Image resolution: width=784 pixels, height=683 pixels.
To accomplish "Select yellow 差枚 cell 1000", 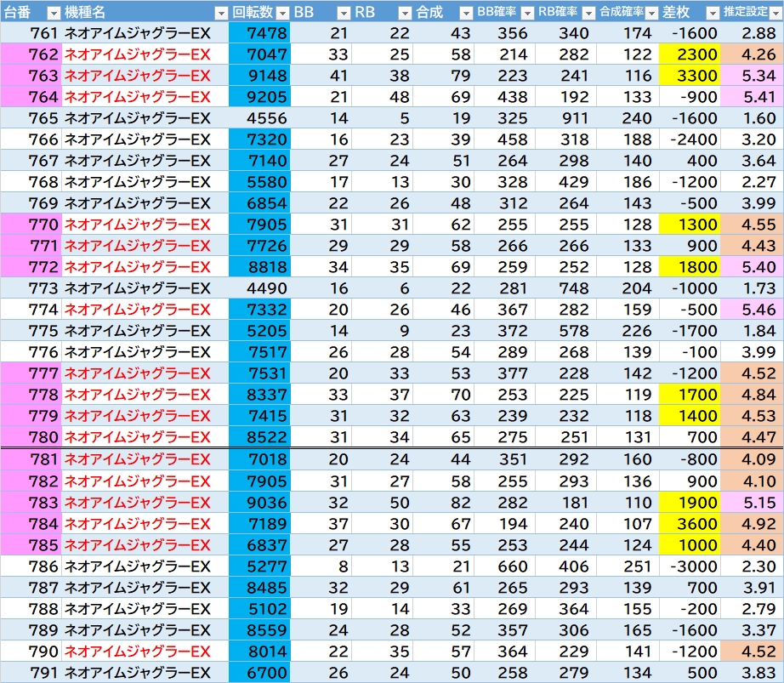I will 690,545.
